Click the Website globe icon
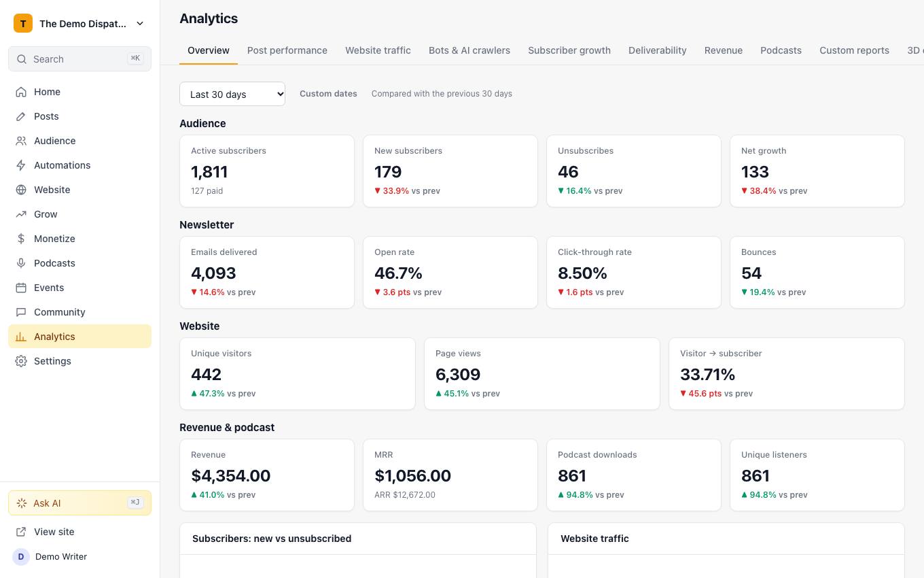The height and width of the screenshot is (578, 924). pos(21,190)
